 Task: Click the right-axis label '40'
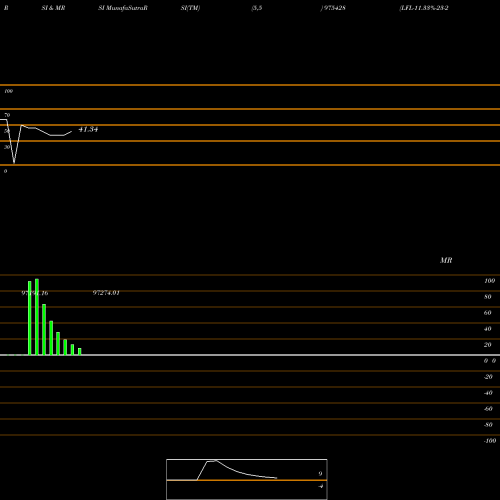pyautogui.click(x=488, y=329)
